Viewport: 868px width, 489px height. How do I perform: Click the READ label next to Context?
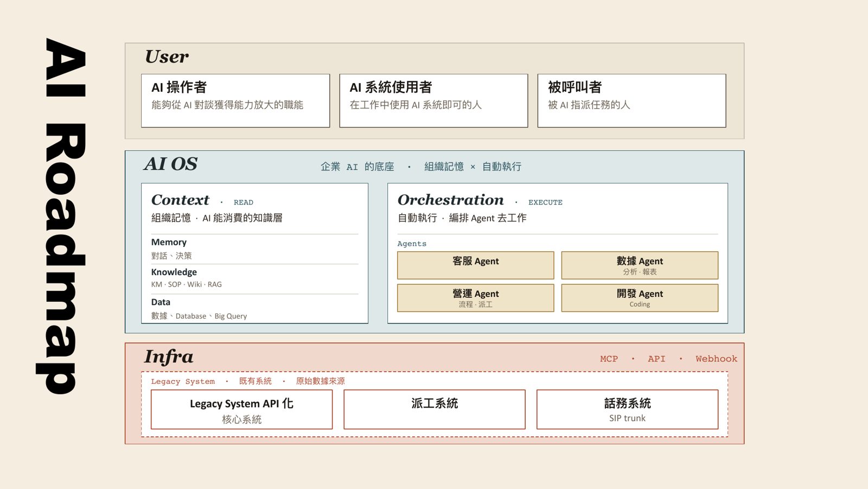(x=244, y=202)
